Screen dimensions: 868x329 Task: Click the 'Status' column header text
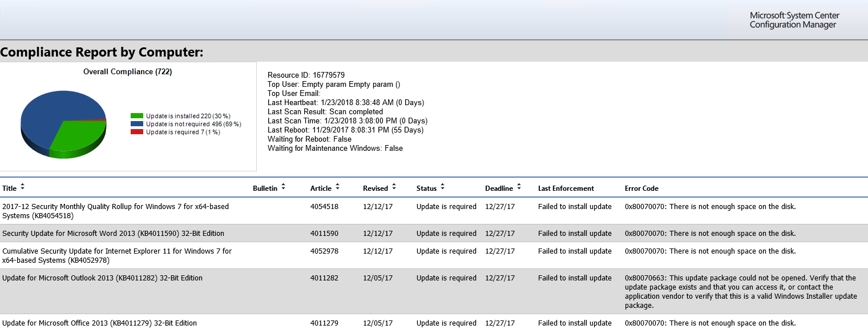click(x=426, y=188)
